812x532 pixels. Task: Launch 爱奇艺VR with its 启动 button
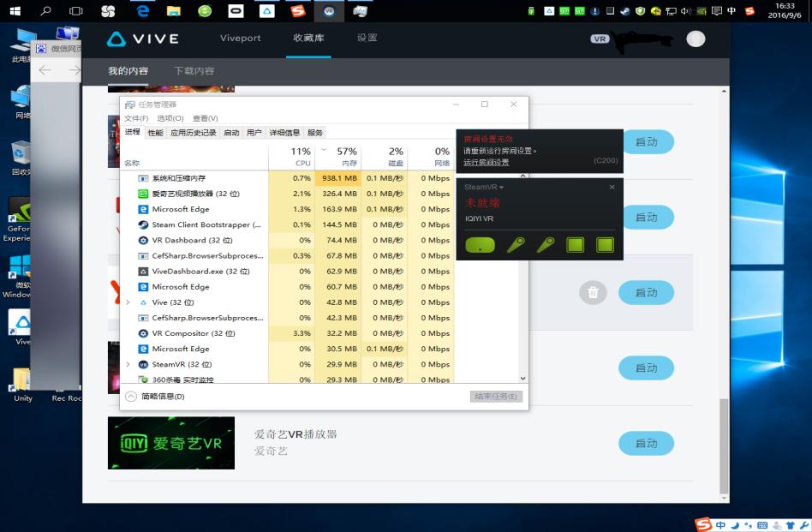click(646, 443)
